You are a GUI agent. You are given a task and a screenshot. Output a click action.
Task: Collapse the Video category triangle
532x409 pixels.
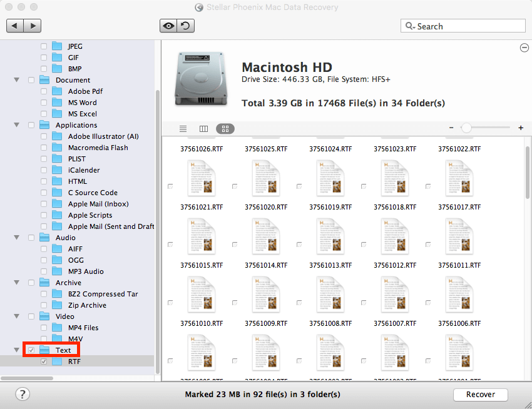(x=16, y=316)
